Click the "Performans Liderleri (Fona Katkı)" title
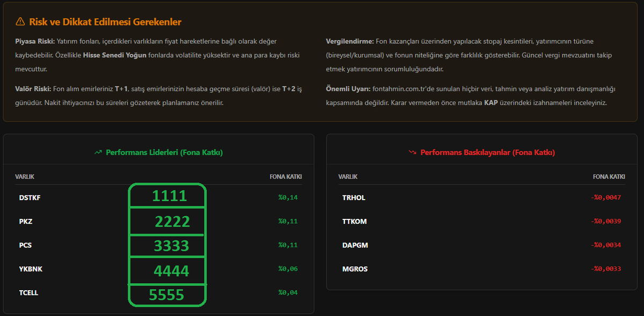This screenshot has width=644, height=316. pyautogui.click(x=164, y=152)
